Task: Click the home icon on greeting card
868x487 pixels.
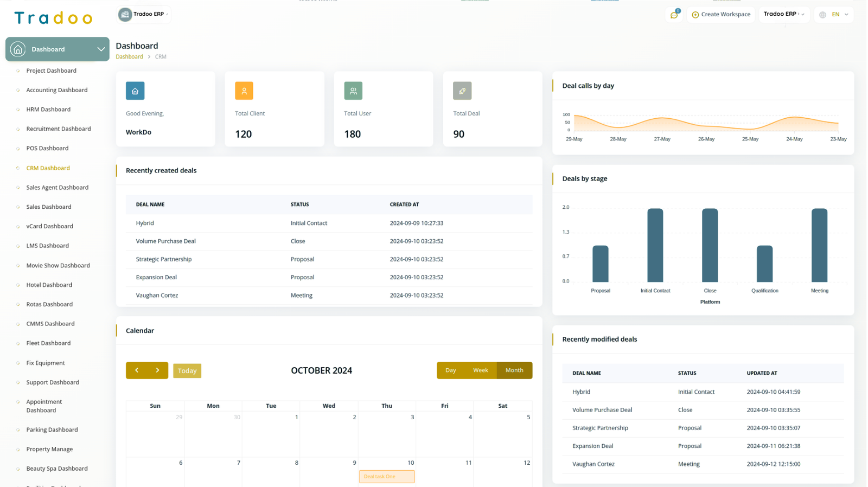Action: [x=135, y=91]
